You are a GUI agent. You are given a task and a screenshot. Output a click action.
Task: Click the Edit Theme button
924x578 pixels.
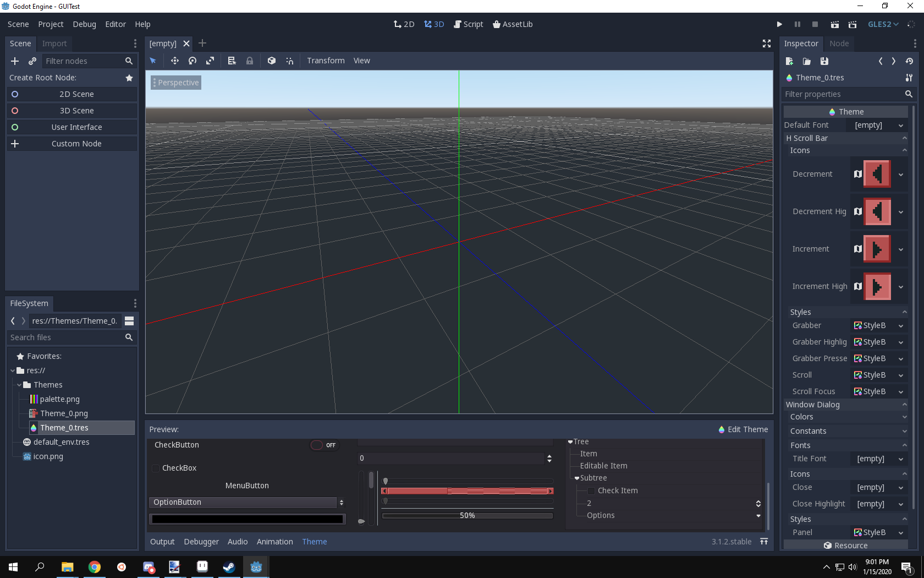pos(743,429)
